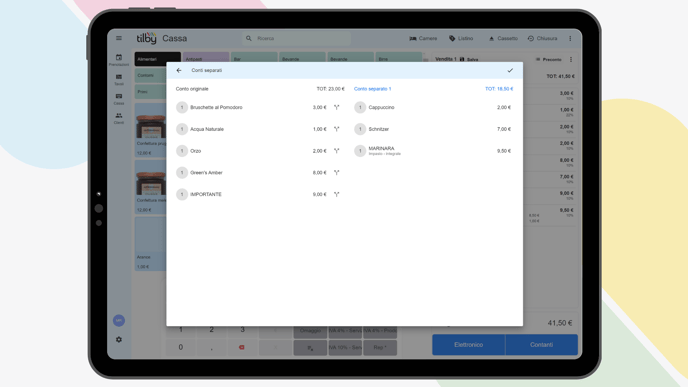
Task: Click quantity circle beside Bruschette al Pomodoro
Action: (182, 108)
